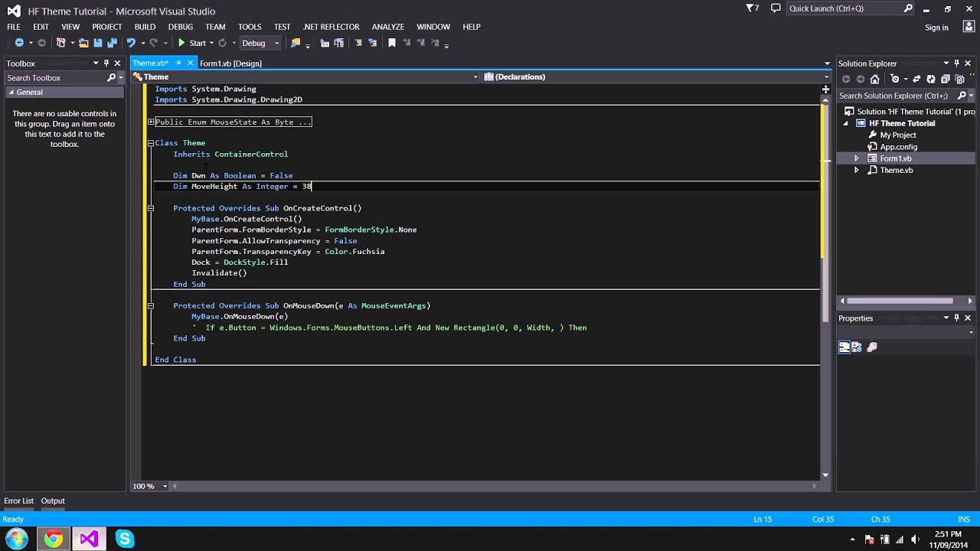Click the Quick Launch search box
980x551 pixels.
[851, 8]
